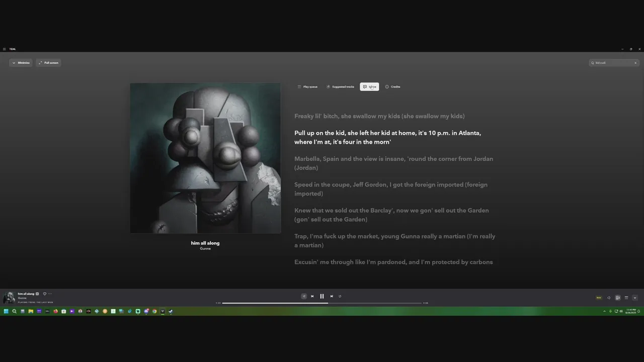Open the Windows Start menu
Screen dimensions: 644x362
click(6, 311)
